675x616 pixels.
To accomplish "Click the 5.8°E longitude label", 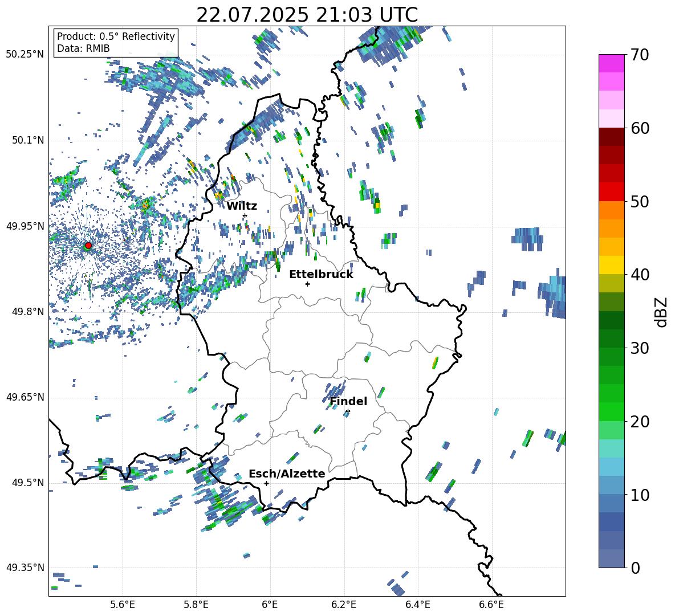I will point(196,605).
